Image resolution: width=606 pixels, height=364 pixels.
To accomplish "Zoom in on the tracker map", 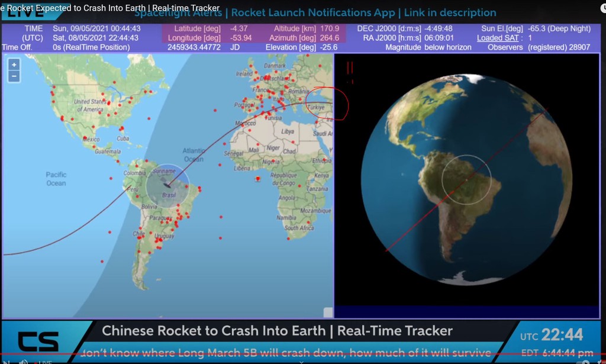I will click(14, 65).
